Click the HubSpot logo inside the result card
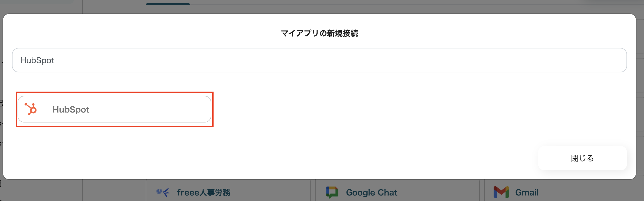 pyautogui.click(x=31, y=109)
